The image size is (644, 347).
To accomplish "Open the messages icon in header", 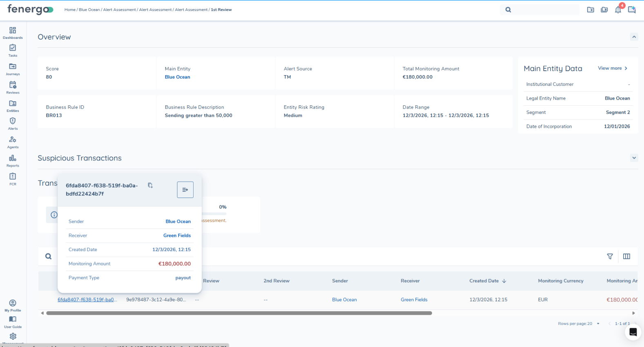I will point(632,10).
